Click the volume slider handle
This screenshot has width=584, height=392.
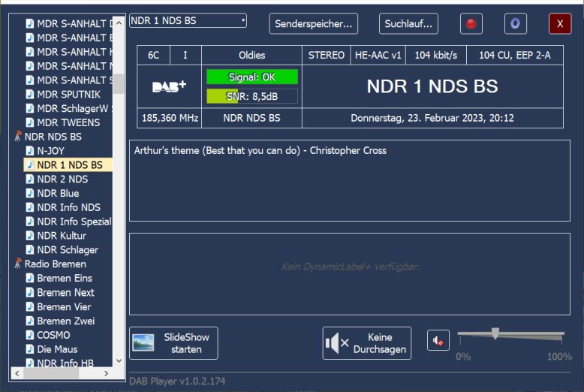(x=495, y=333)
